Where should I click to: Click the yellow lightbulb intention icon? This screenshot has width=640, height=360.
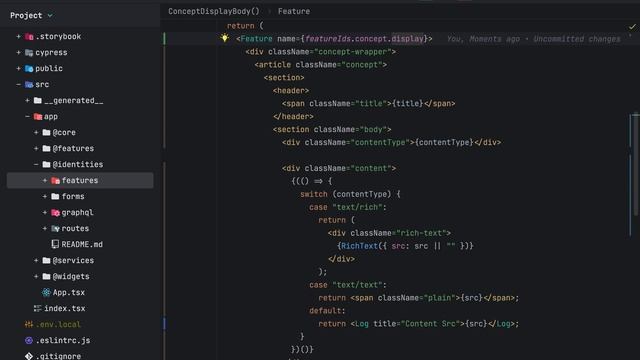224,38
